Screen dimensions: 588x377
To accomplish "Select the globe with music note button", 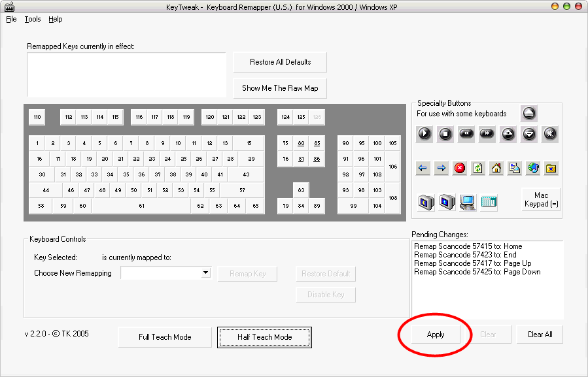I will pos(533,168).
